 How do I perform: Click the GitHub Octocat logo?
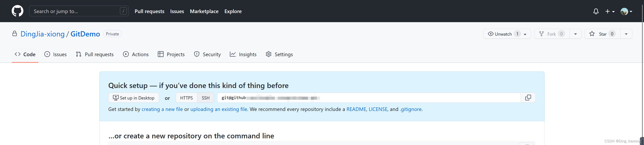tap(18, 11)
